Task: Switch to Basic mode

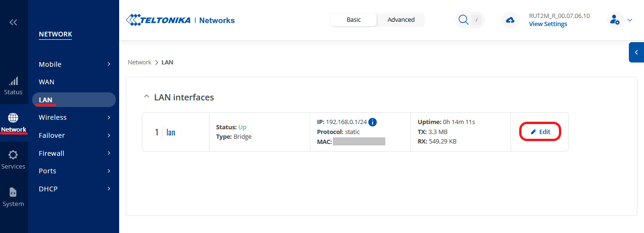Action: click(354, 20)
